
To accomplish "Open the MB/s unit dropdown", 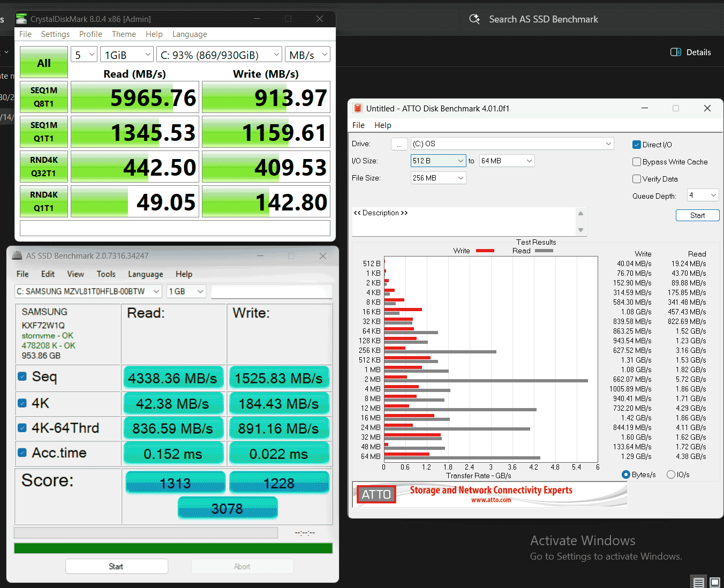I will (307, 55).
